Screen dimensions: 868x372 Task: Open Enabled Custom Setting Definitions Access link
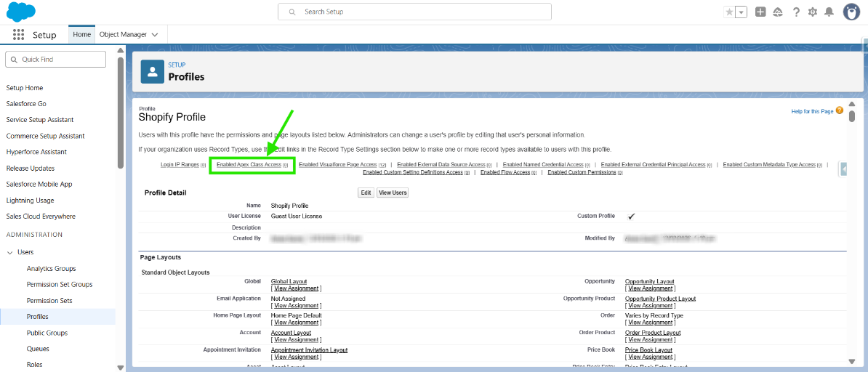413,172
